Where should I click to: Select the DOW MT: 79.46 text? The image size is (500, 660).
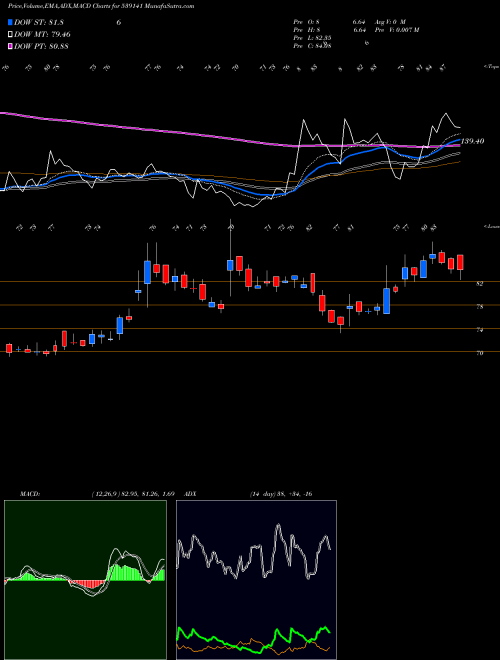click(x=42, y=34)
